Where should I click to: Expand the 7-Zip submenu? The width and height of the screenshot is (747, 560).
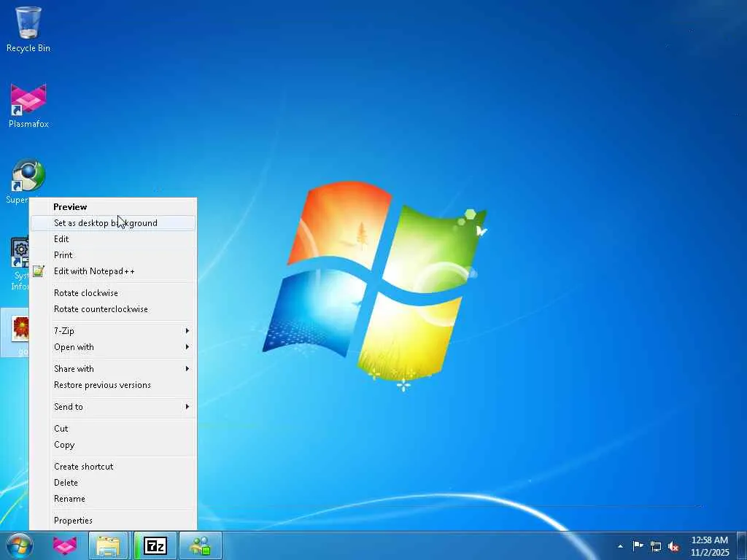113,331
